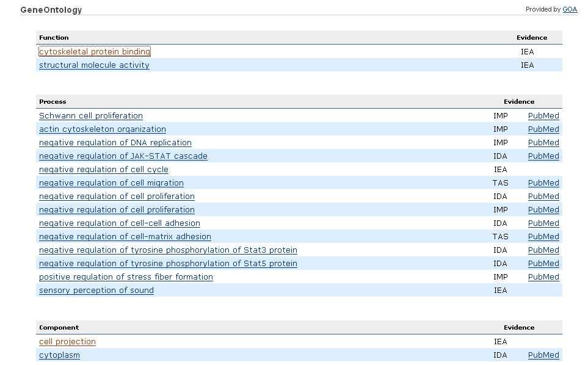Viewport: 588px width, 365px height.
Task: Open the sensory perception of sound term
Action: point(96,291)
